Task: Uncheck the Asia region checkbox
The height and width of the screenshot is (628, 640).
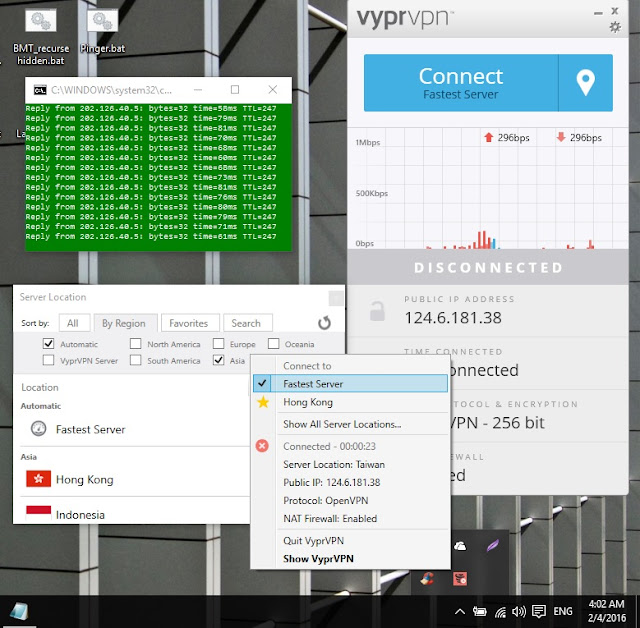Action: coord(218,360)
